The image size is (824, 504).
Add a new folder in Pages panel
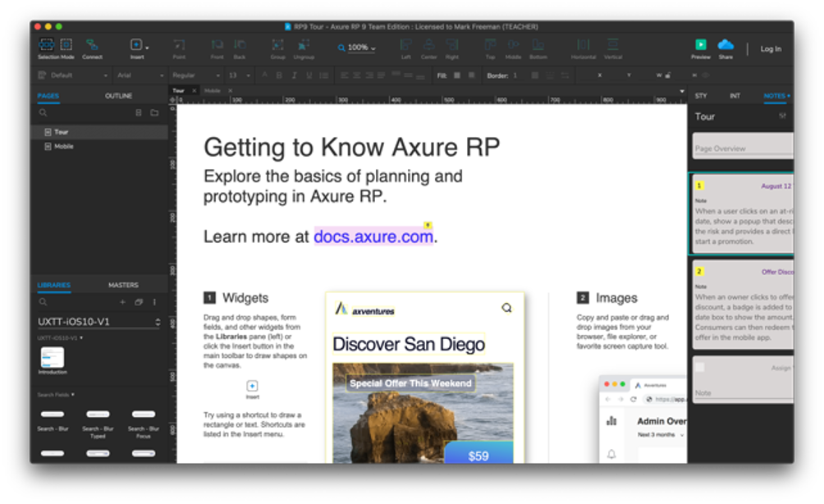tap(154, 112)
